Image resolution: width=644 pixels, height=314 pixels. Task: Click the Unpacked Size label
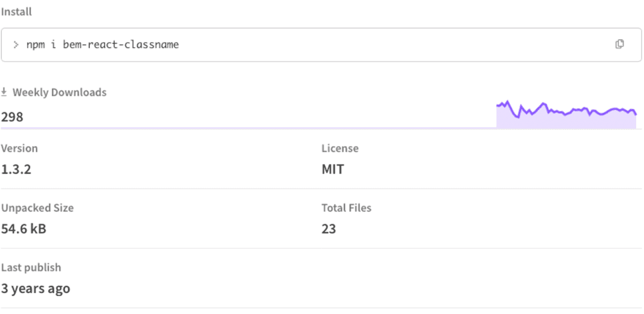(x=37, y=208)
